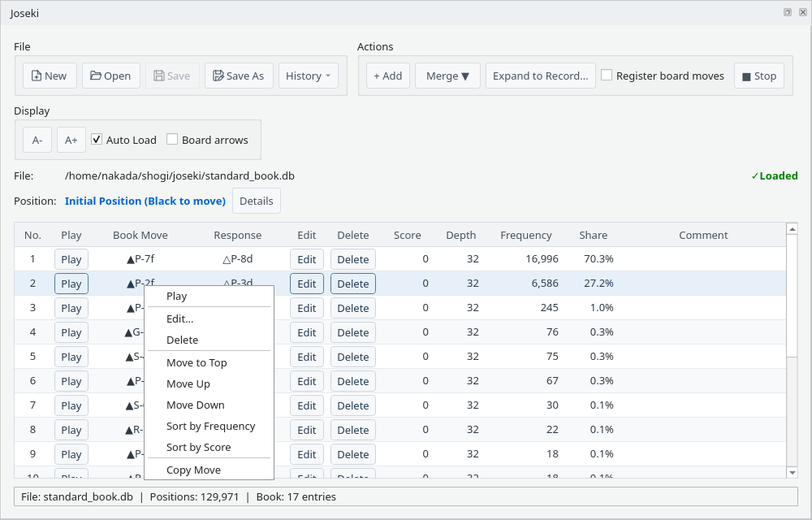The image size is (812, 520).
Task: Click the Depth column header
Action: (x=461, y=235)
